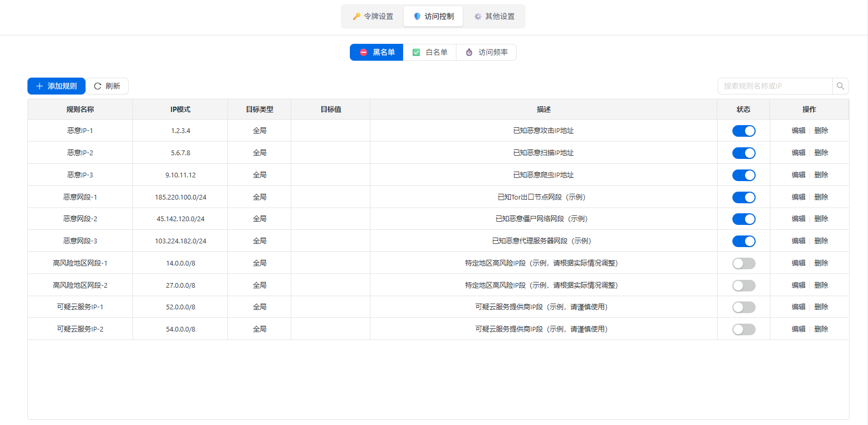Image resolution: width=868 pixels, height=425 pixels.
Task: Turn off the 恶意网段-1 status switch
Action: (x=743, y=197)
